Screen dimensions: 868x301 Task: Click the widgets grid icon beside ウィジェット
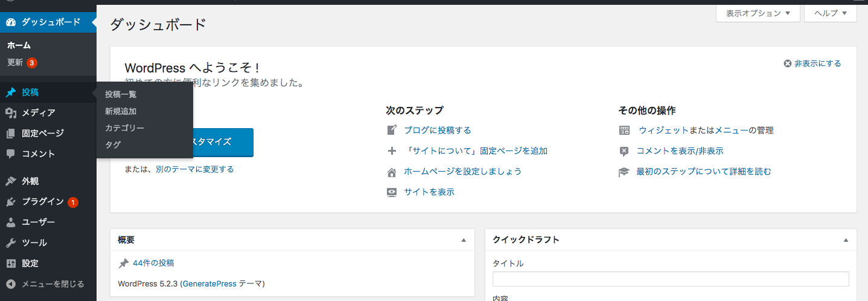click(x=624, y=130)
